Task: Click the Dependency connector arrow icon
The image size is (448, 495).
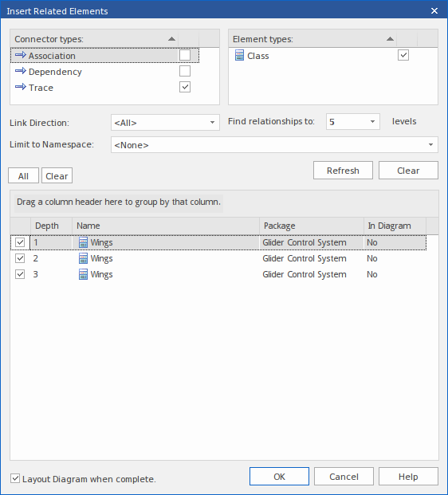Action: click(x=21, y=71)
